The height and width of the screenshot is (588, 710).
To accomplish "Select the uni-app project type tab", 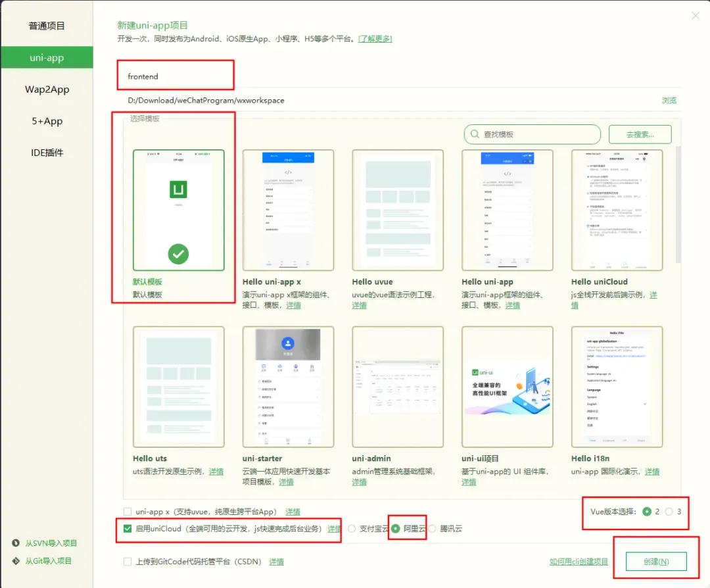I will 47,57.
